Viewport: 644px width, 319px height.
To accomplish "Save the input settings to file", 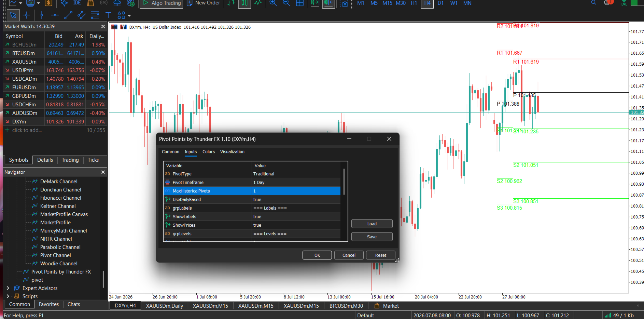I will 372,237.
